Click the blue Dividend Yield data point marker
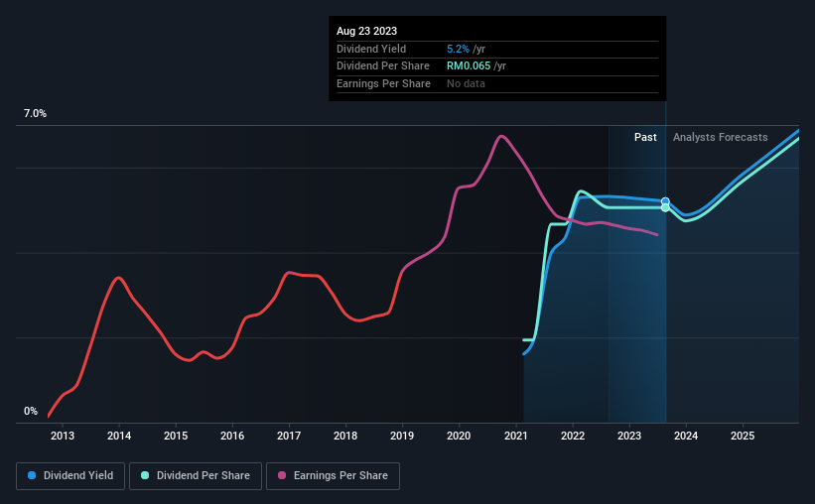 (665, 201)
